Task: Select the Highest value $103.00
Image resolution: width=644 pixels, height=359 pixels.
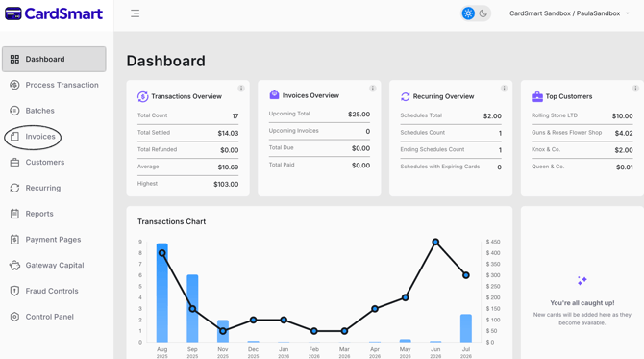Action: point(226,184)
